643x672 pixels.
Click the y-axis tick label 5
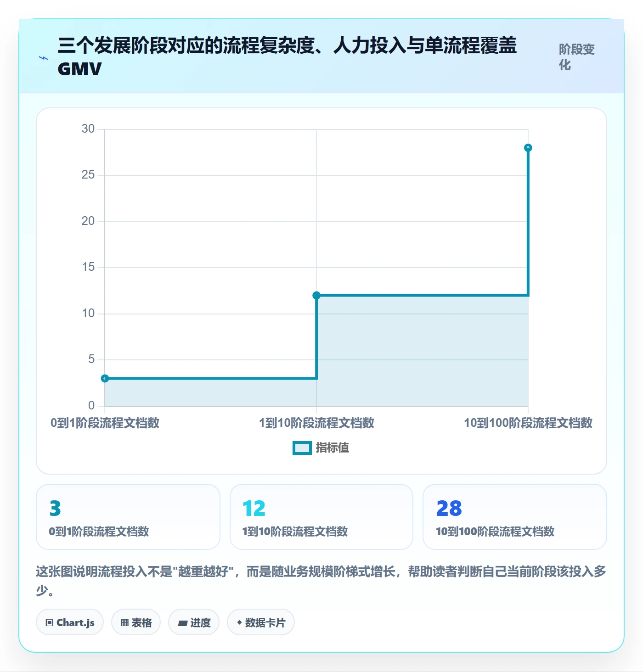tap(91, 359)
